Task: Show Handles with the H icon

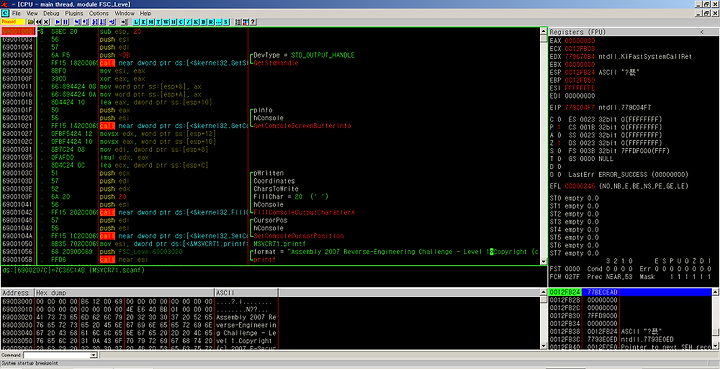Action: click(x=173, y=22)
